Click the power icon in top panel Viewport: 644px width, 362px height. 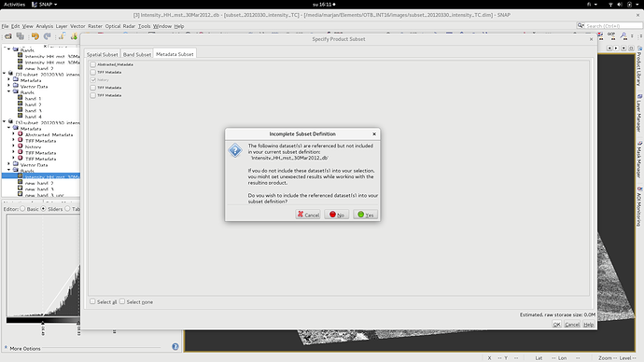point(630,4)
